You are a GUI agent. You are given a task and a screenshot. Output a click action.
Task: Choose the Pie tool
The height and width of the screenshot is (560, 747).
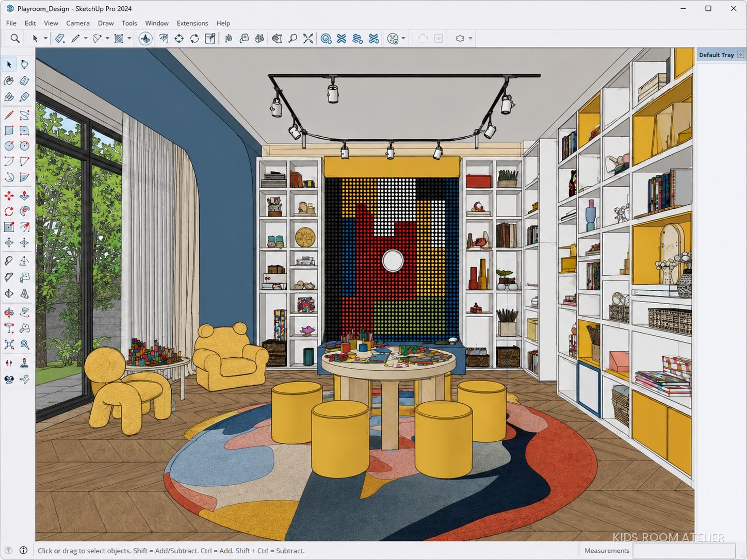(x=24, y=177)
